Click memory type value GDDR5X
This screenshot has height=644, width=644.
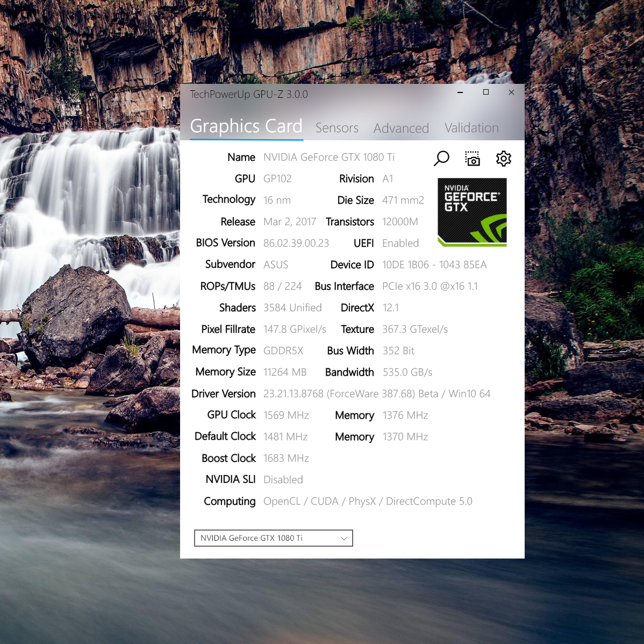pos(283,350)
